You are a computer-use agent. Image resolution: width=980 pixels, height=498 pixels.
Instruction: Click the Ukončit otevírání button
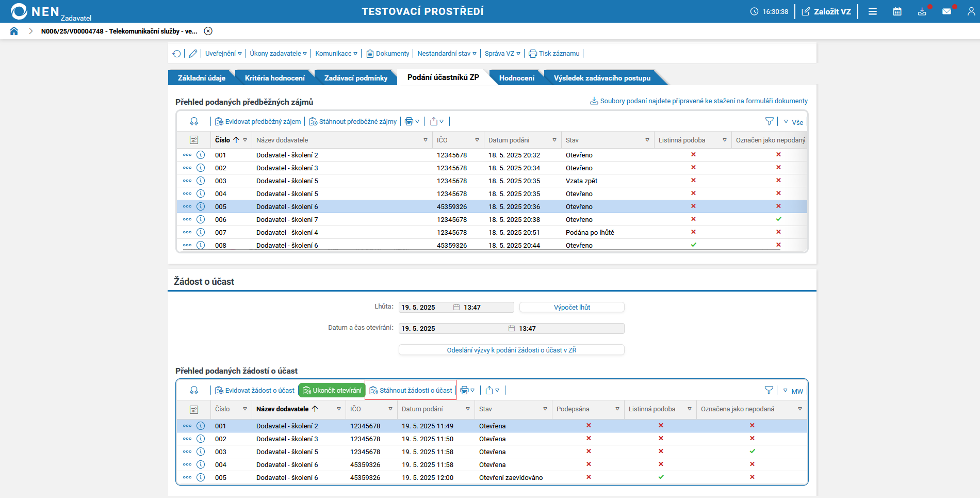click(x=332, y=391)
